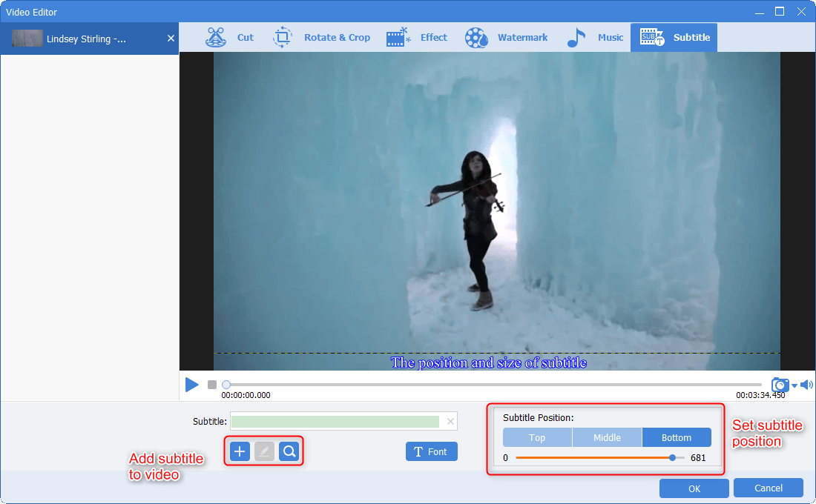The height and width of the screenshot is (504, 816).
Task: Mute audio with the speaker icon
Action: [806, 385]
